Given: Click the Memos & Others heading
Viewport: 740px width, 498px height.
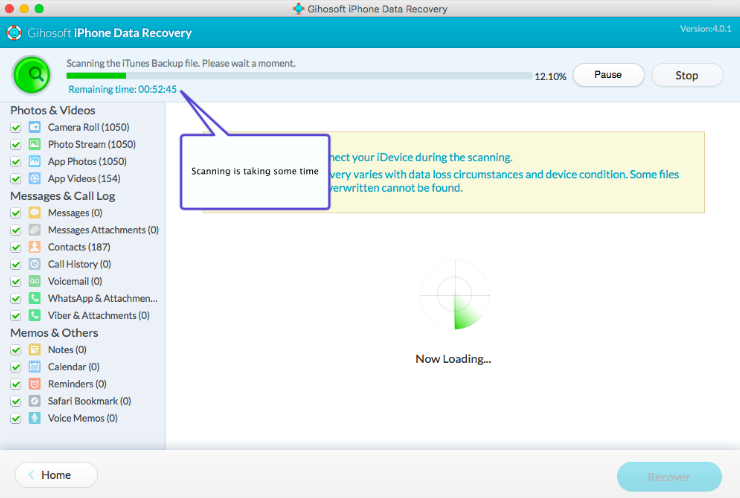Looking at the screenshot, I should [x=54, y=333].
